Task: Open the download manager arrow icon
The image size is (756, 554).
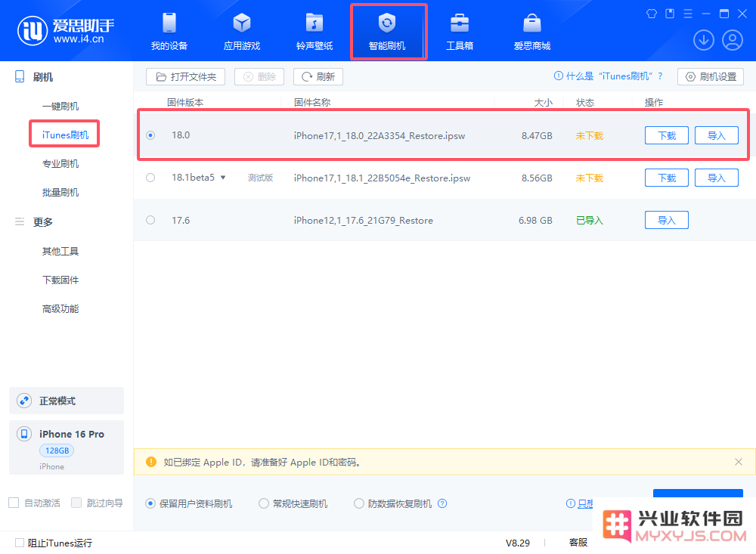Action: tap(703, 40)
